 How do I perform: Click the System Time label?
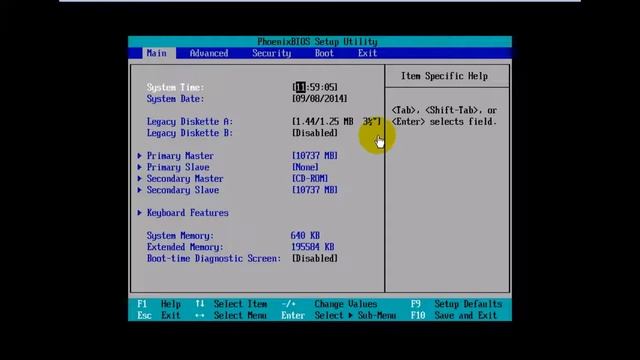(x=176, y=87)
